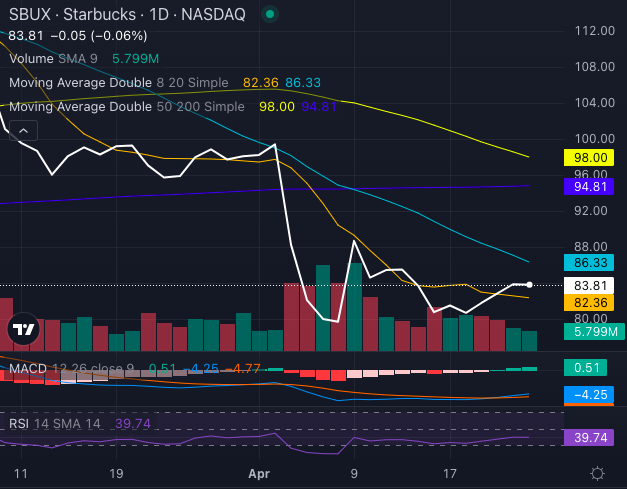This screenshot has height=489, width=627.
Task: Click the 100.00 price scale label
Action: click(x=595, y=139)
